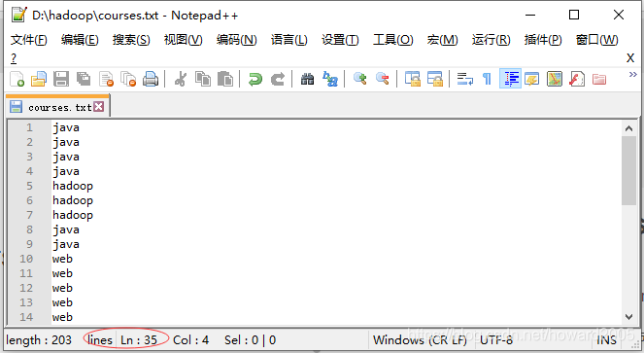This screenshot has height=353, width=644.
Task: Enable synchronized vertical scrolling icon
Action: coord(413,79)
